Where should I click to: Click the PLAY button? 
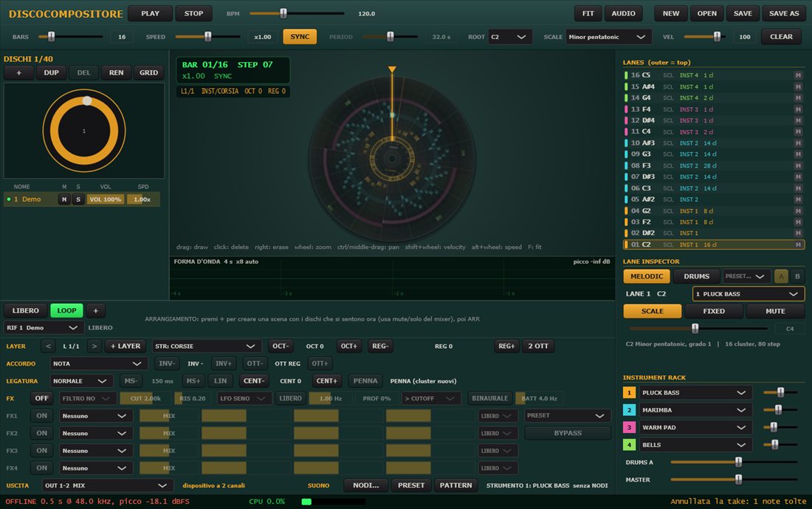150,13
